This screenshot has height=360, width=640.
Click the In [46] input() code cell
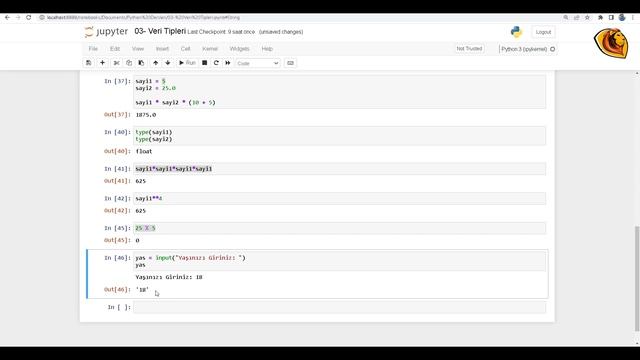[340, 261]
